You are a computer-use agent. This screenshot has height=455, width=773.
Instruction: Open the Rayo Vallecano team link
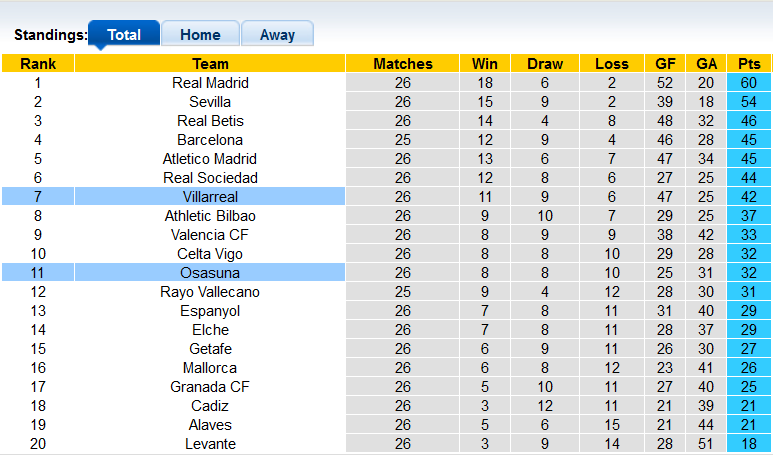(x=210, y=292)
